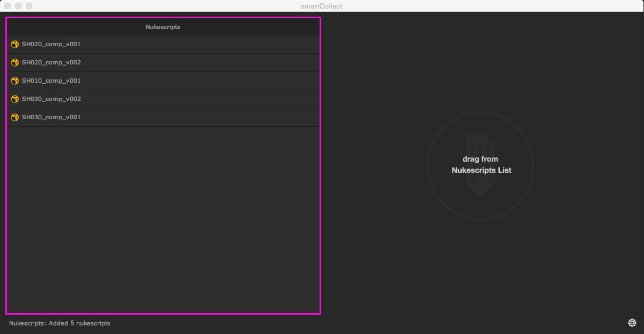Image resolution: width=644 pixels, height=334 pixels.
Task: Select the SH020_comp_v002 script name
Action: point(51,63)
